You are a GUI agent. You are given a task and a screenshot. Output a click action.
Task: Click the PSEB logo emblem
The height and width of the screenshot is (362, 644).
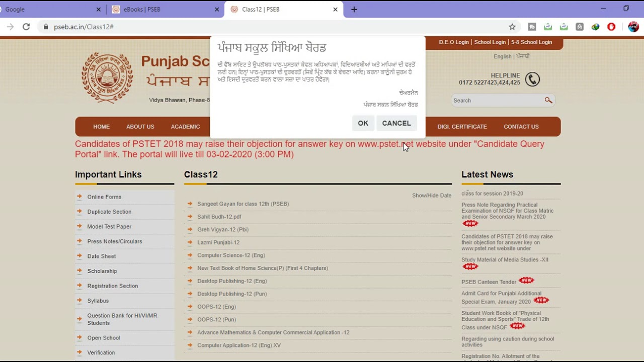coord(107,78)
